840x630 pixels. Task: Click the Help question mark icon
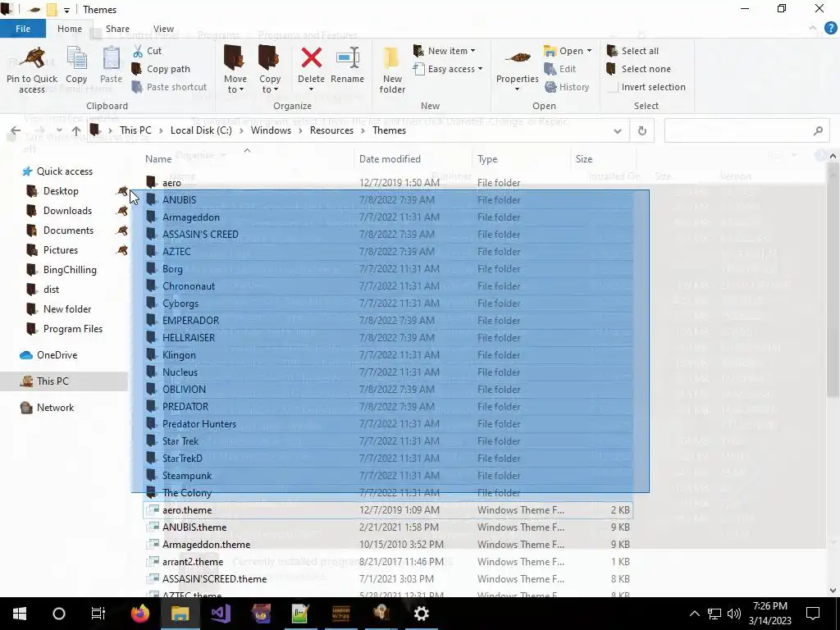pos(830,29)
